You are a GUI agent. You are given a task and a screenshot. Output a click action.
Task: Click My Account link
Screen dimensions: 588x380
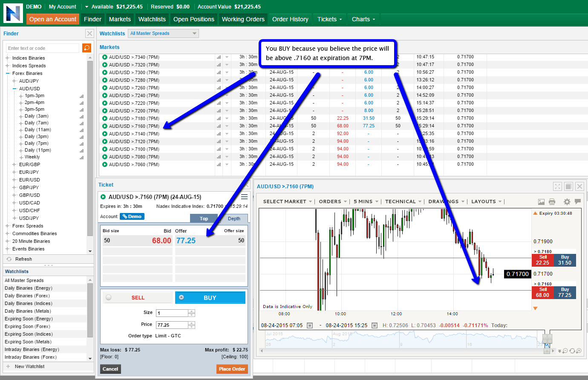click(63, 7)
